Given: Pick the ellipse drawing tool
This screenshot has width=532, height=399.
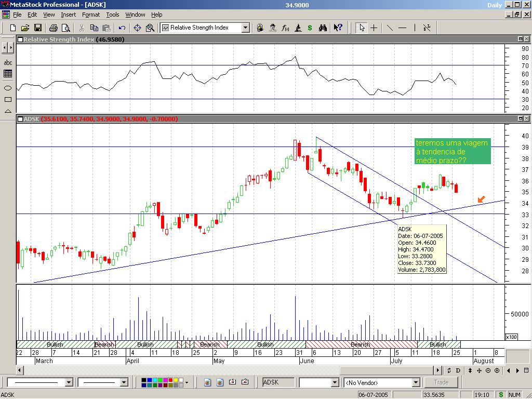Looking at the screenshot, I should tap(8, 88).
